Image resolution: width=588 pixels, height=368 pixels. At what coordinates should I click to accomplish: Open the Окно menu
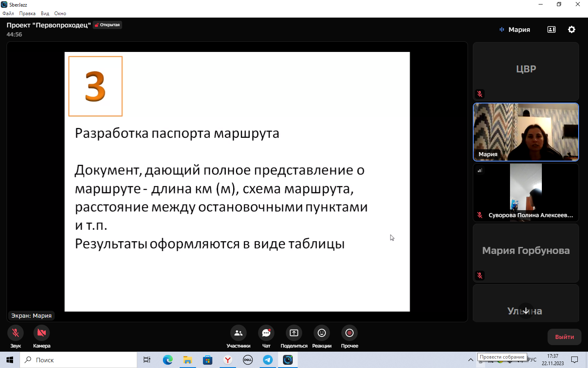[x=60, y=13]
